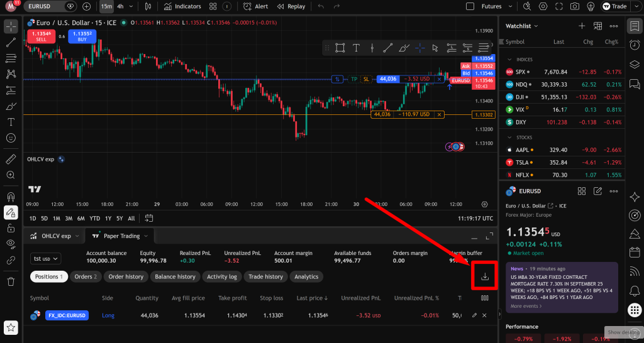Select the All date range
The image size is (644, 343).
point(131,218)
